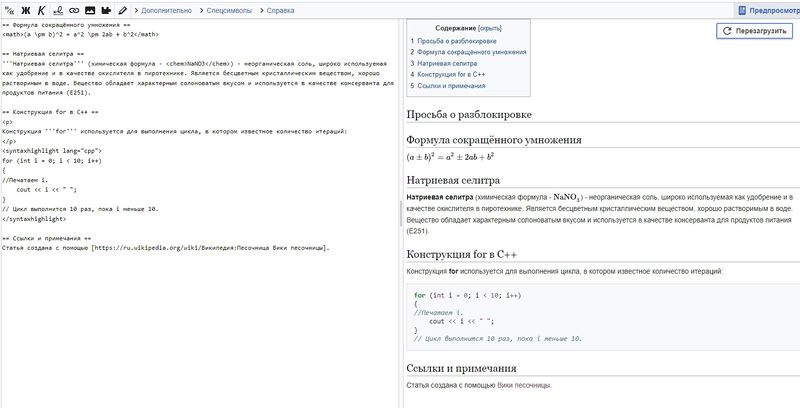This screenshot has width=800, height=408.
Task: Jump to Ссылки и примечания in contents
Action: tap(451, 86)
